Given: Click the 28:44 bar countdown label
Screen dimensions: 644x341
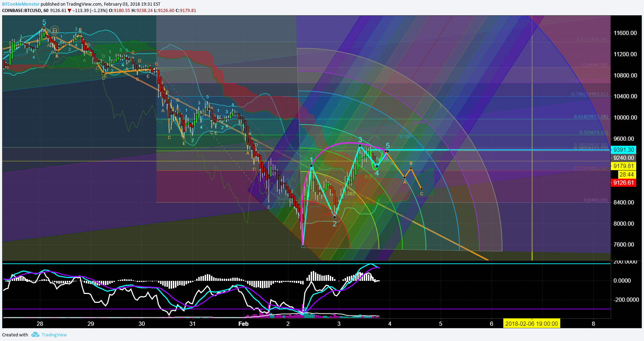Looking at the screenshot, I should [626, 174].
